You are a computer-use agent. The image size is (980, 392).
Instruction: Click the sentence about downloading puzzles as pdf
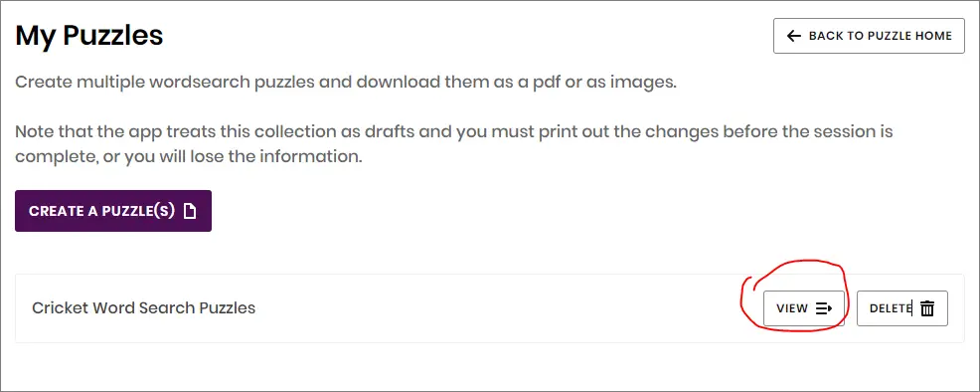pyautogui.click(x=346, y=82)
